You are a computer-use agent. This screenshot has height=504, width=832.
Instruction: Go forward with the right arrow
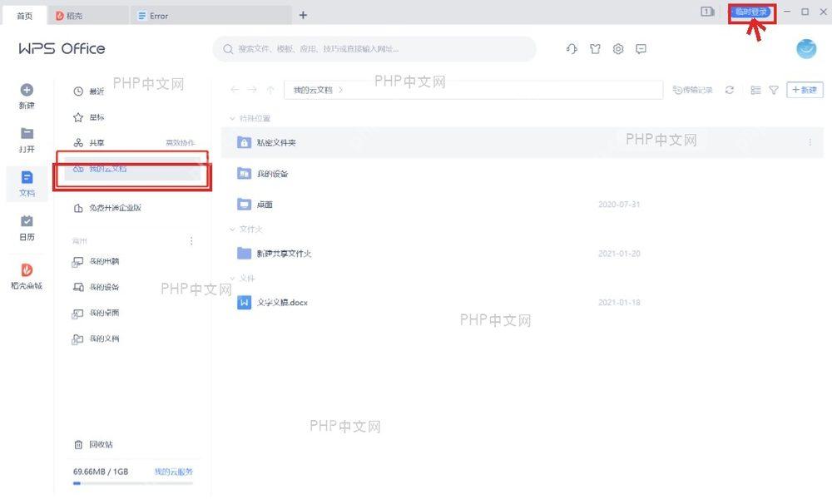[x=253, y=90]
